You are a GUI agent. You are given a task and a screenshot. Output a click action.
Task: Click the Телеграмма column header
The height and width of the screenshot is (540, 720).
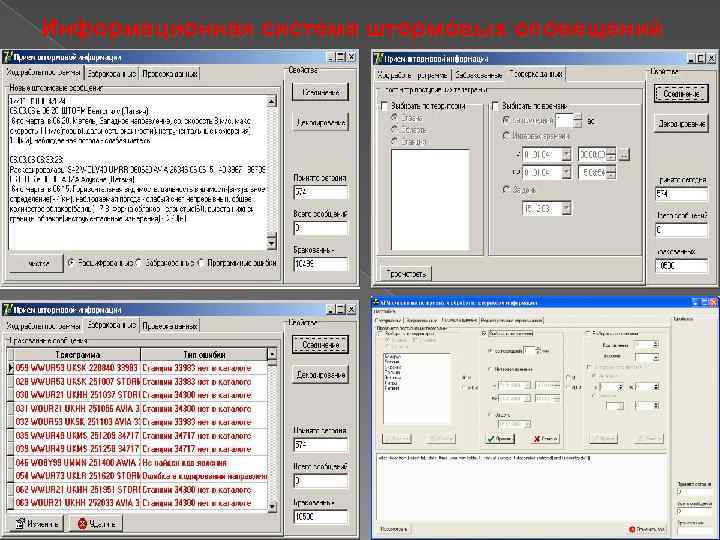tap(77, 354)
